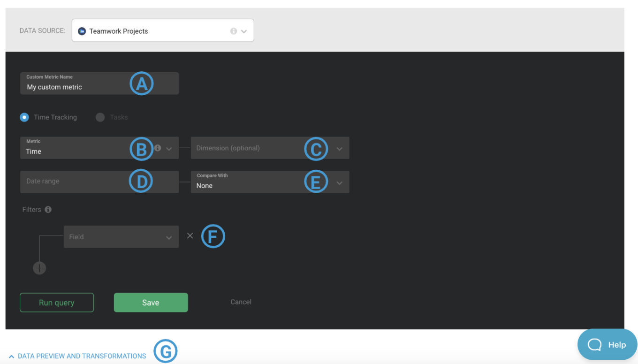Viewport: 638px width, 364px height.
Task: Click the Run query button
Action: click(57, 303)
